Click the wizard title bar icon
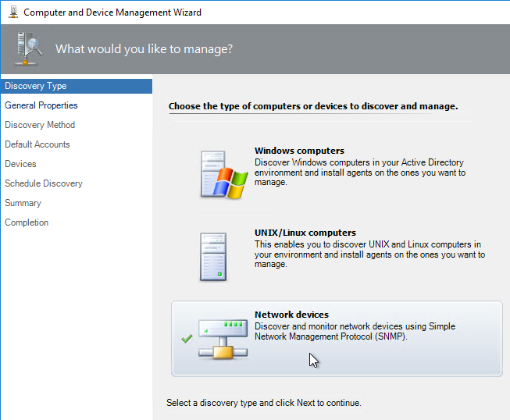The image size is (510, 420). (x=13, y=12)
